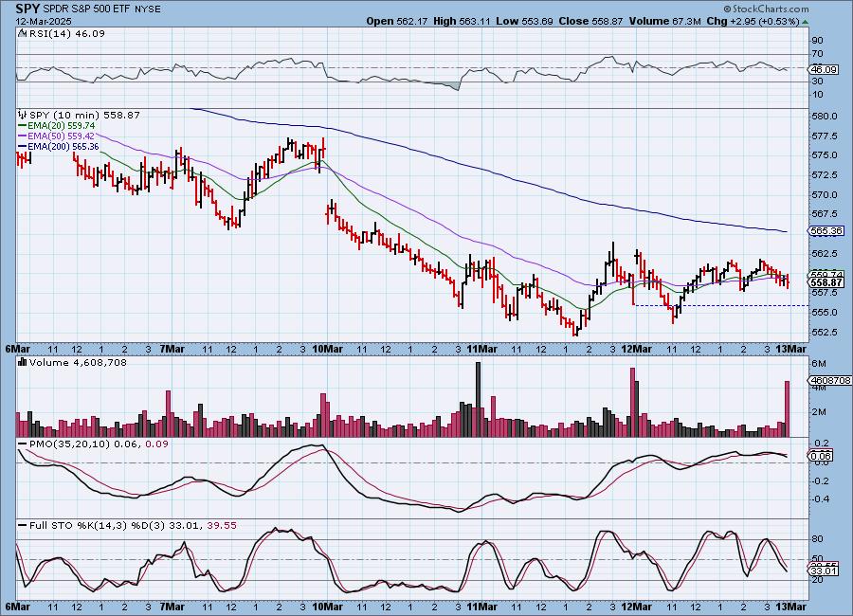Click the NYSE exchange label

(x=148, y=9)
